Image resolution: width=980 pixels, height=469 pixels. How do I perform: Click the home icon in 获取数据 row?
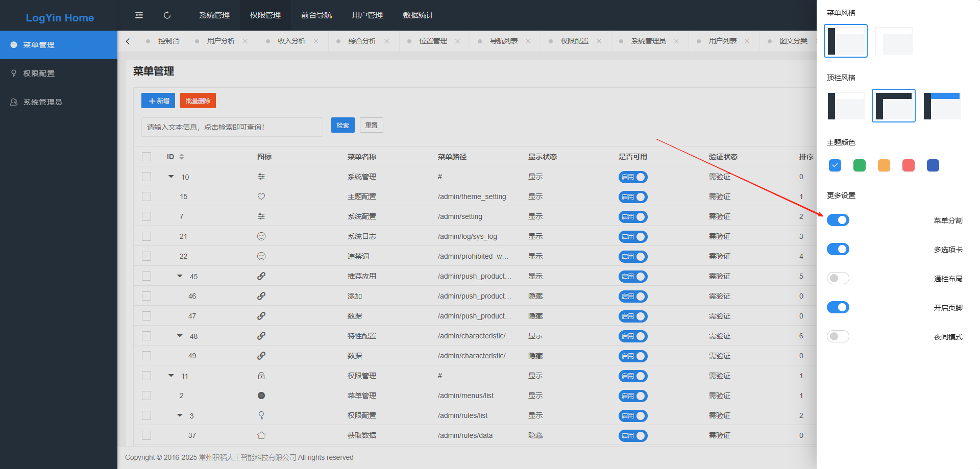pyautogui.click(x=261, y=435)
